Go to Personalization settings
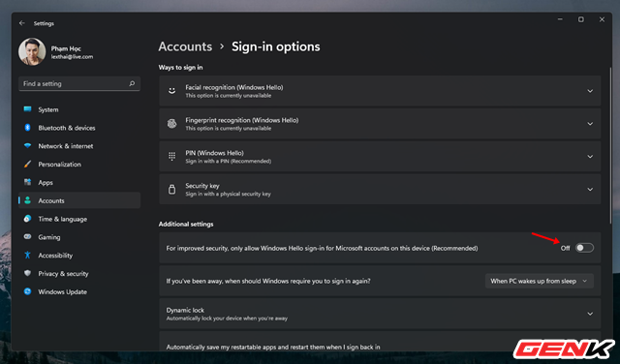The image size is (620, 364). (x=79, y=164)
